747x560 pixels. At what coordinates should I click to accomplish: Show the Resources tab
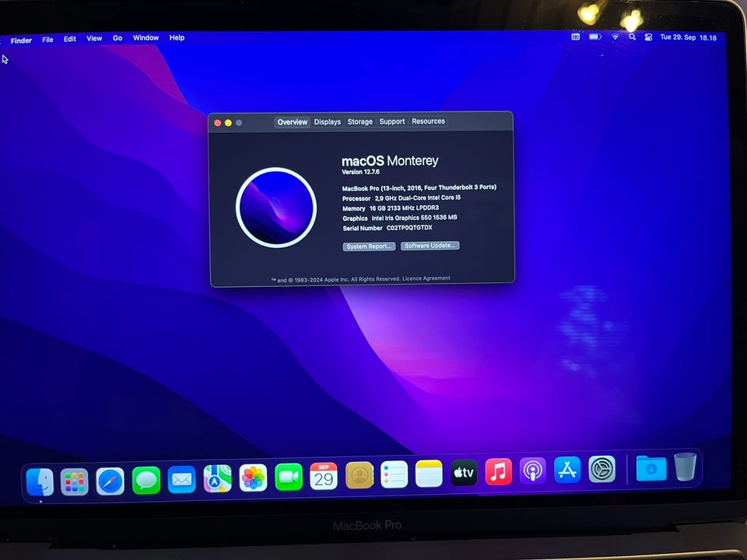(428, 121)
